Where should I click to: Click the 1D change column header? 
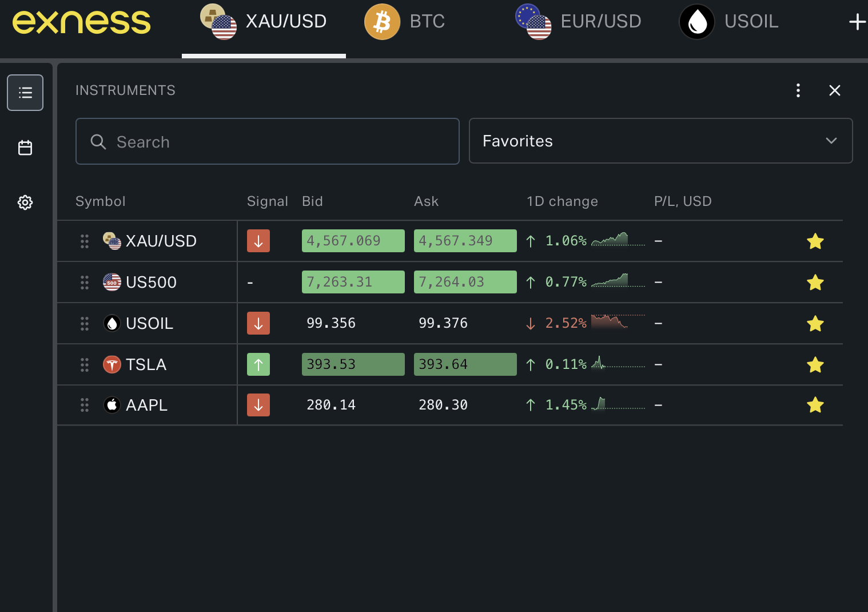(563, 201)
